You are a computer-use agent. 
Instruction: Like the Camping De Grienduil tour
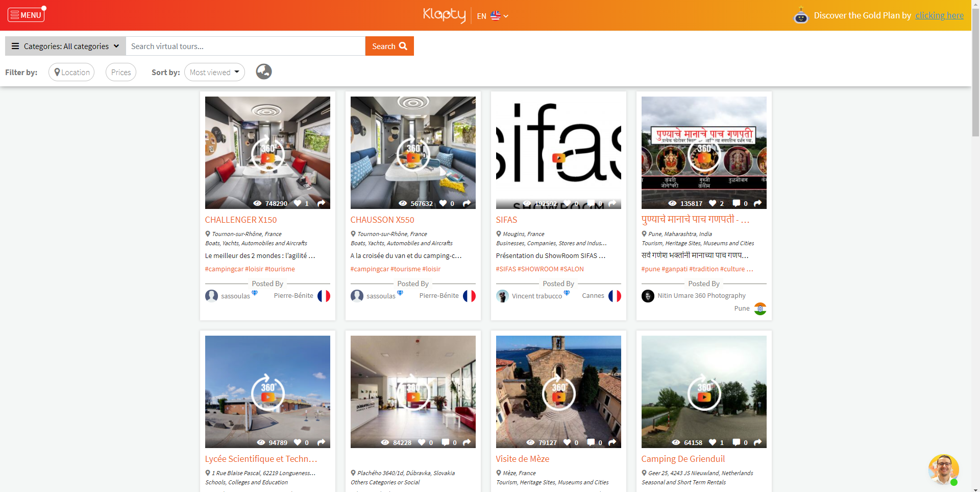point(713,442)
